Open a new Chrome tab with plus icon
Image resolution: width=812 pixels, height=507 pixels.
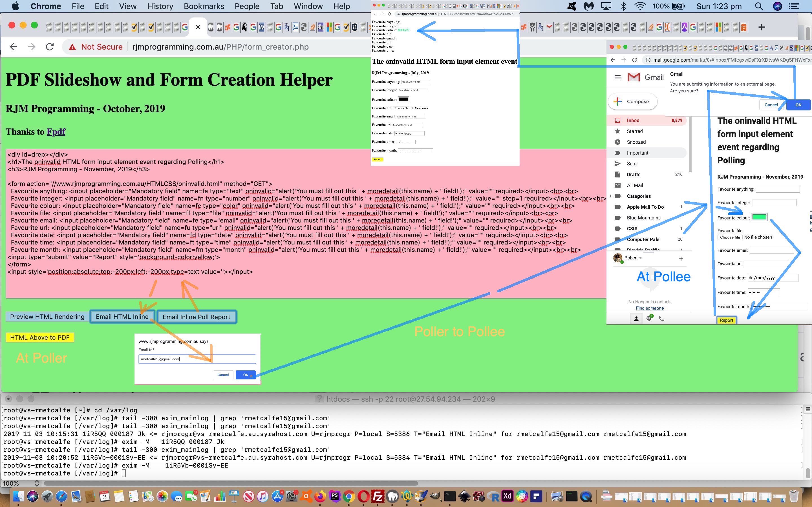(761, 27)
